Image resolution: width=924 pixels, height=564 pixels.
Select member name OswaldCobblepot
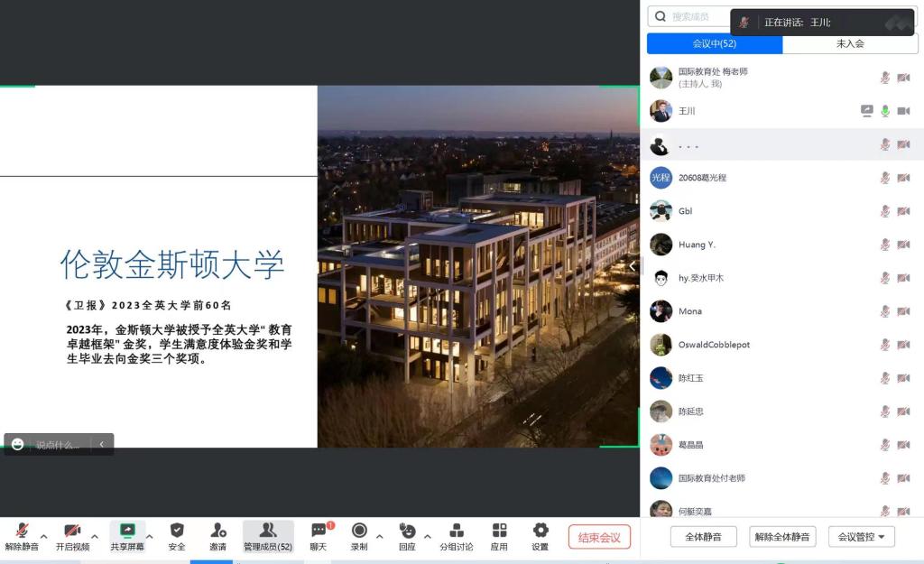tap(715, 344)
